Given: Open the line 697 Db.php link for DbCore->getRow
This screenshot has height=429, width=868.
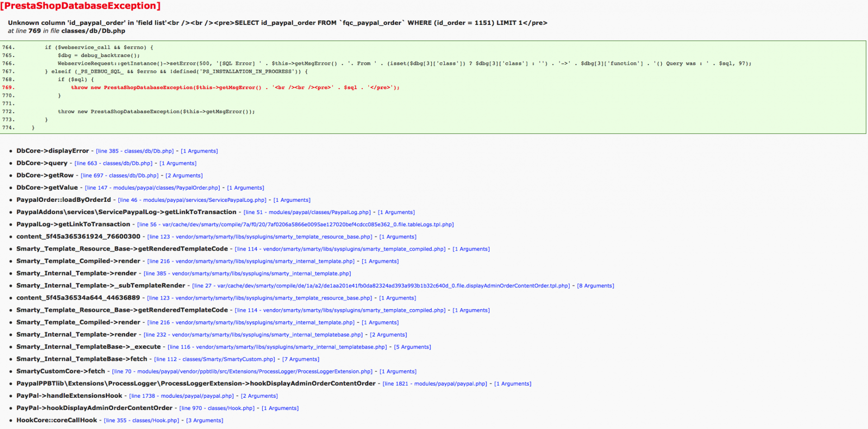Looking at the screenshot, I should (120, 176).
